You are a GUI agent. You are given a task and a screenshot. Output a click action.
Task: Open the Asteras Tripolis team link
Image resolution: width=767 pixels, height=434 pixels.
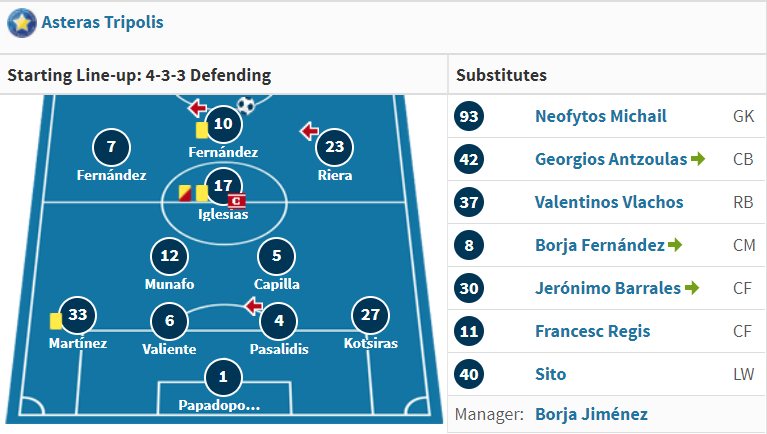click(x=102, y=23)
